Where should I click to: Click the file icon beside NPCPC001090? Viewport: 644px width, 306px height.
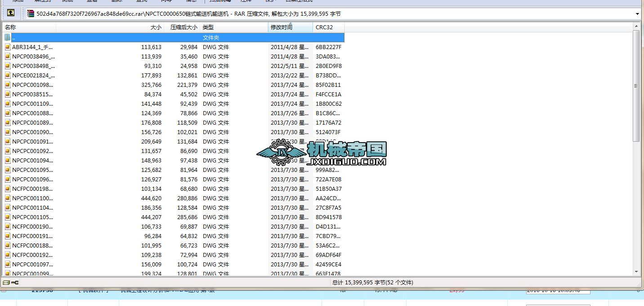(x=8, y=132)
